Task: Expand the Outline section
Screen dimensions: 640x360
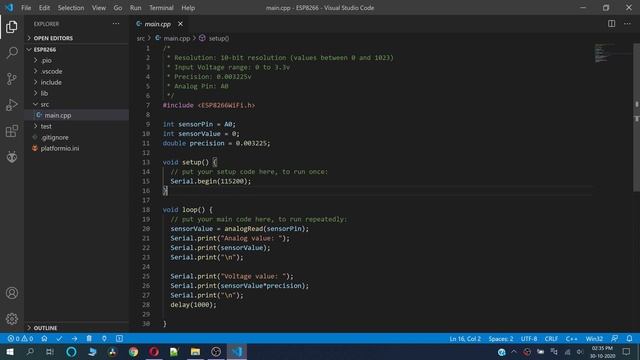Action: tap(77, 328)
